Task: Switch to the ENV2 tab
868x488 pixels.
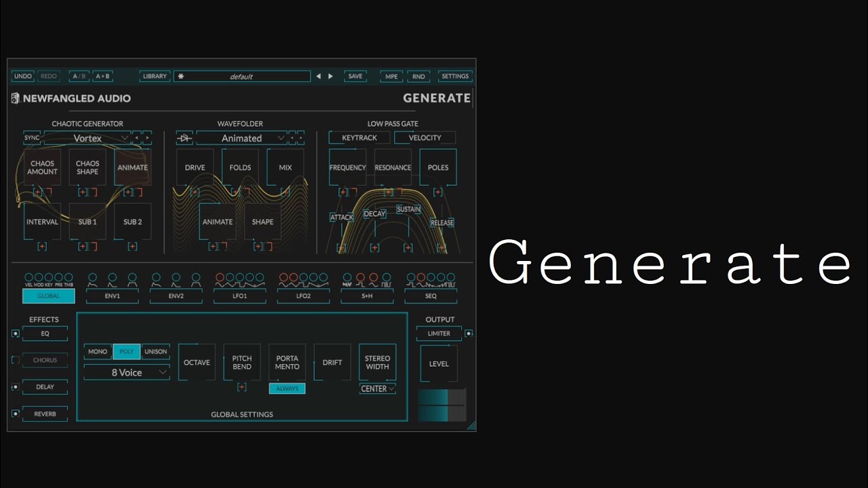Action: pos(176,296)
